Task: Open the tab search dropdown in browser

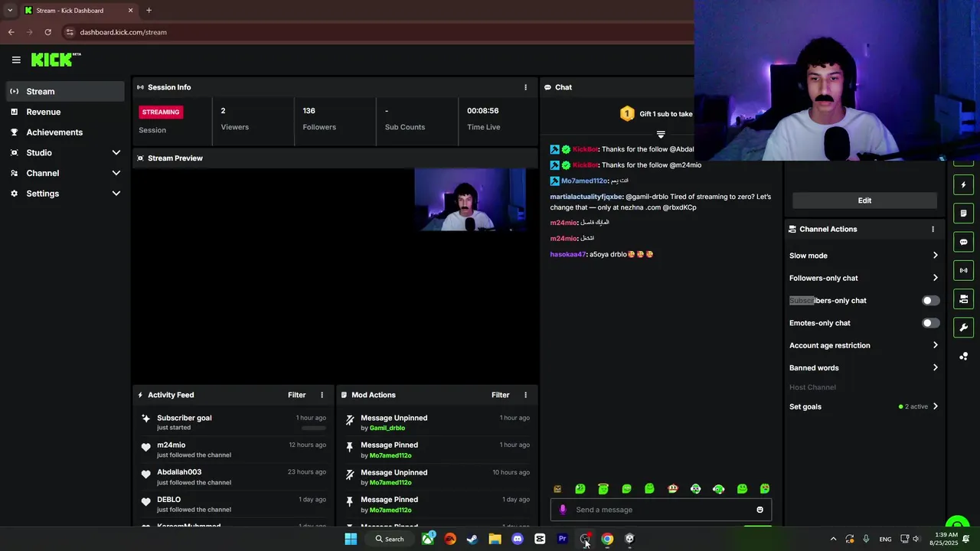Action: click(10, 11)
